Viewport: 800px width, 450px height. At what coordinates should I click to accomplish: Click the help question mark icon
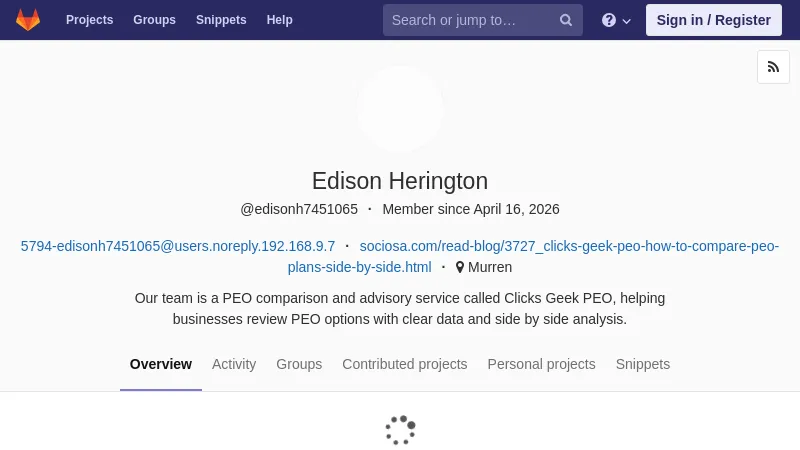609,20
